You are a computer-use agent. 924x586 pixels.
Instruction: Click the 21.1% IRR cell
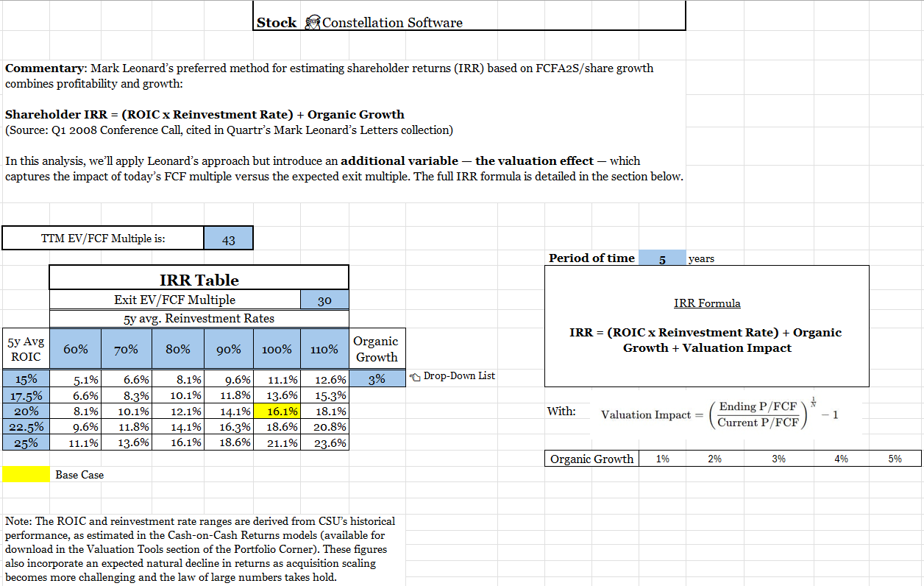(x=277, y=442)
